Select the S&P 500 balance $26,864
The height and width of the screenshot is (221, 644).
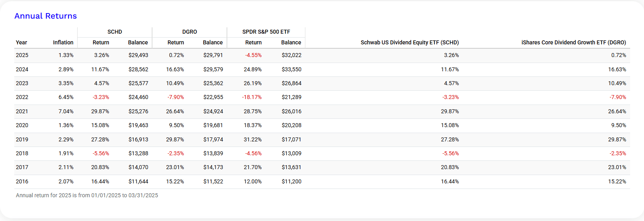click(292, 83)
